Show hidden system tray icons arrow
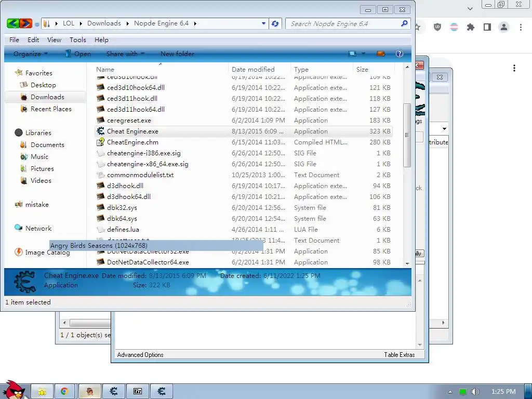The height and width of the screenshot is (399, 532). [x=450, y=392]
